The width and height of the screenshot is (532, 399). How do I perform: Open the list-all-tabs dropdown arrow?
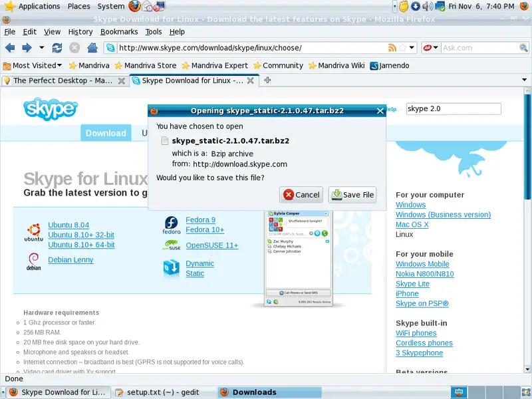tap(524, 80)
